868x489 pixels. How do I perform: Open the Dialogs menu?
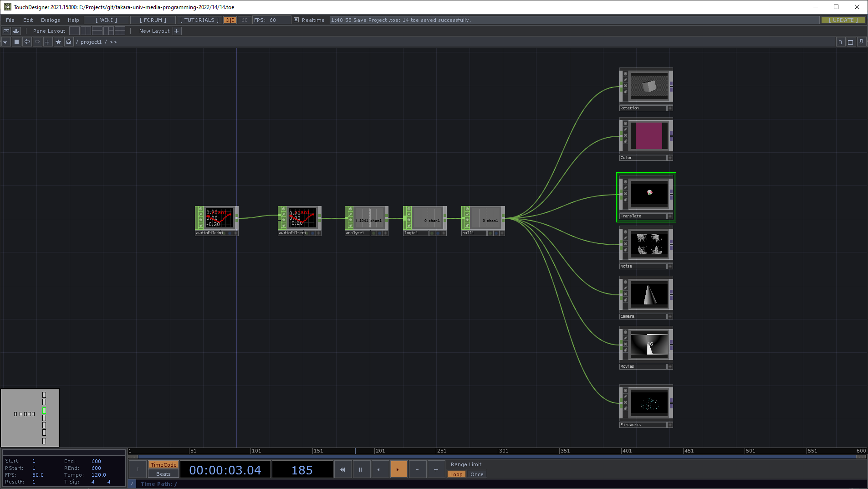tap(50, 20)
